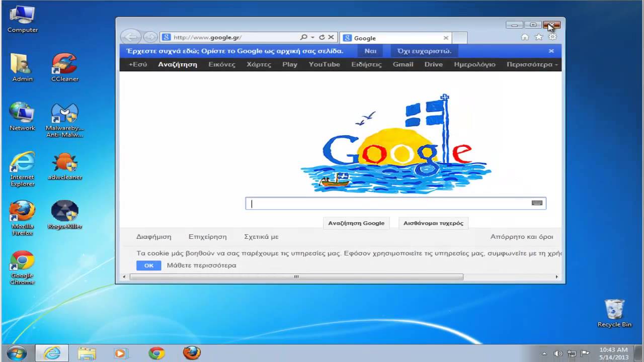Select Mozilla Firefox desktop shortcut
Screen dimensions: 644x362
[x=23, y=218]
